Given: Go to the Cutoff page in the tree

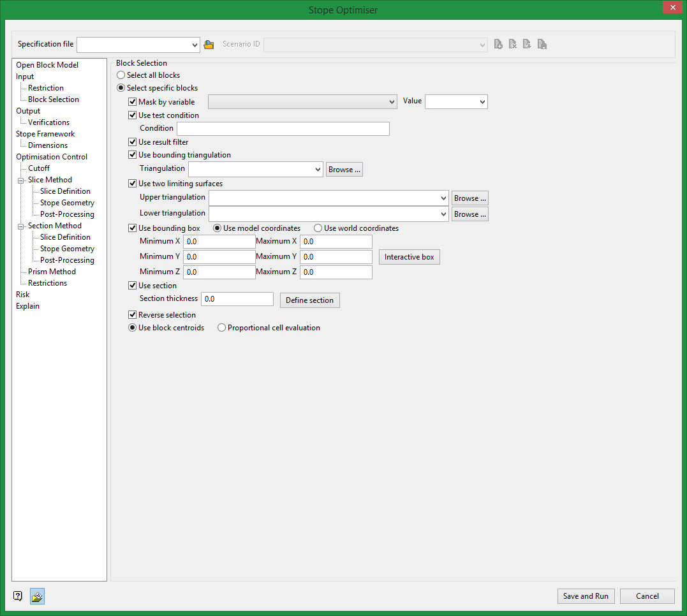Looking at the screenshot, I should pos(39,168).
